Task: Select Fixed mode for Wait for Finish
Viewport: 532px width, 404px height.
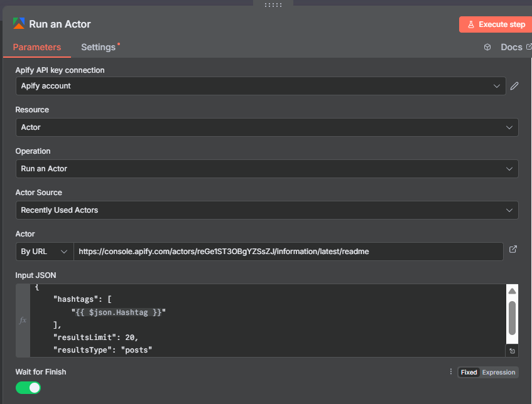Action: pyautogui.click(x=469, y=372)
